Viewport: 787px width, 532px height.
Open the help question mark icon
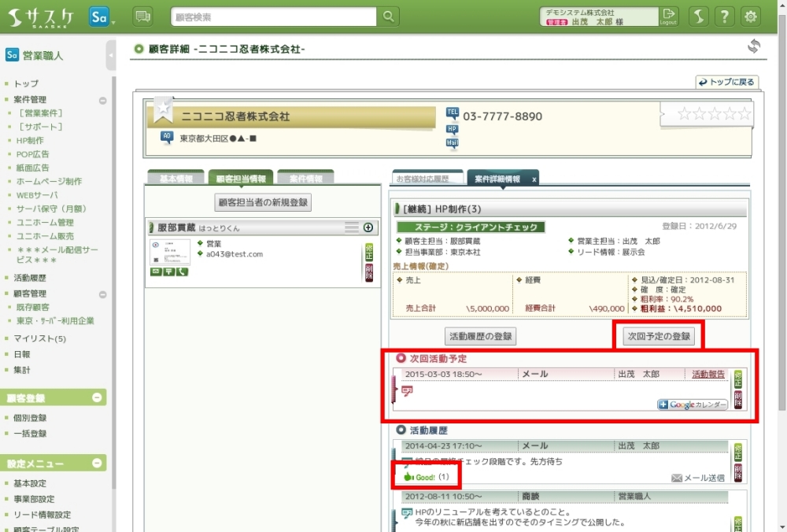[724, 17]
